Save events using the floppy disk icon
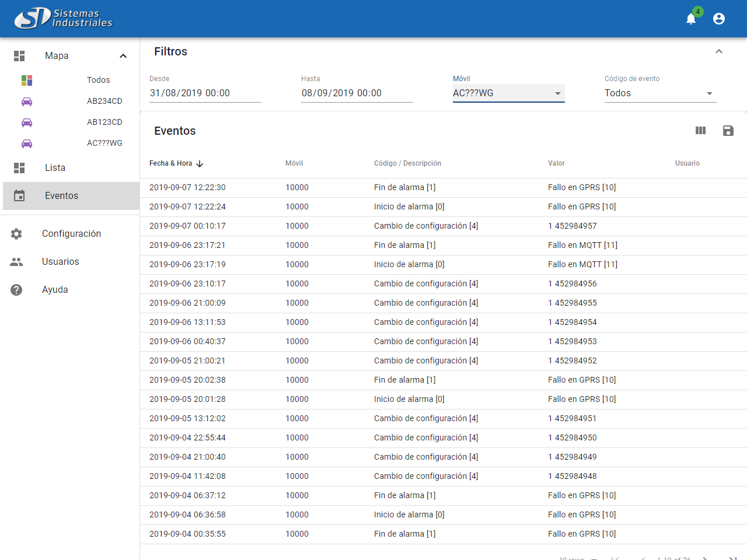The image size is (747, 560). [x=728, y=131]
